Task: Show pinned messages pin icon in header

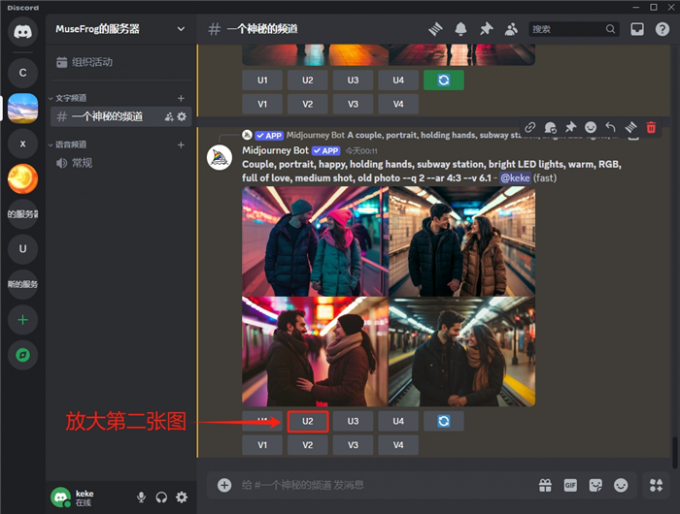Action: (486, 29)
